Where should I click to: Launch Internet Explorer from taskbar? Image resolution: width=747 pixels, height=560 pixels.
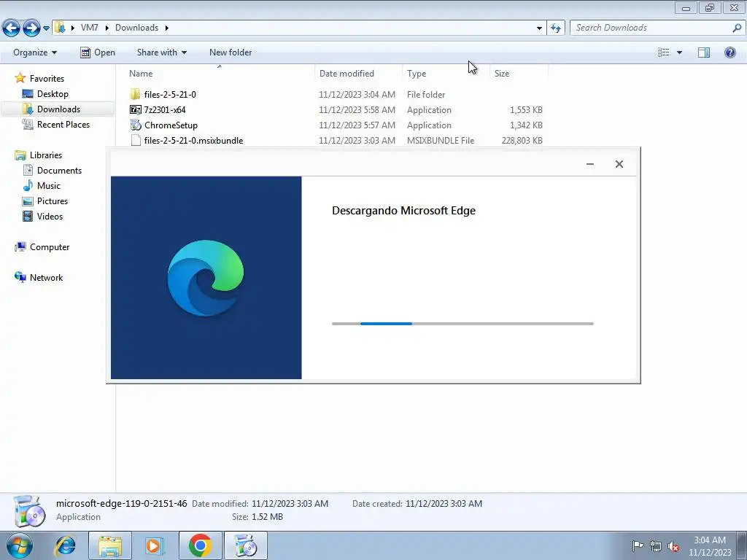(x=65, y=545)
